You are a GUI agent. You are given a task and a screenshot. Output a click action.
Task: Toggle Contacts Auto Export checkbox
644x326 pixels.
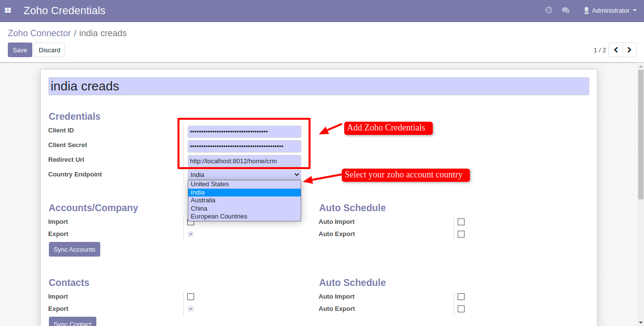coord(461,309)
